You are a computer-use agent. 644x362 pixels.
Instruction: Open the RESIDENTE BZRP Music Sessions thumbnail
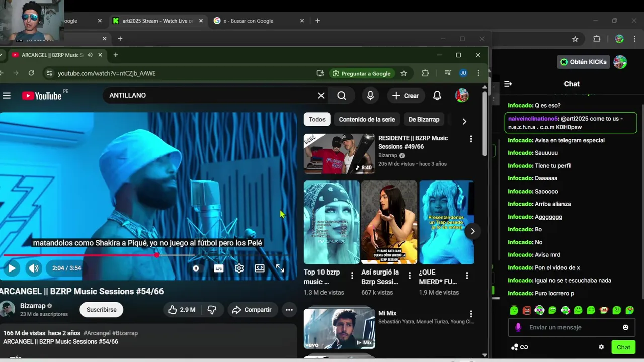pos(339,153)
